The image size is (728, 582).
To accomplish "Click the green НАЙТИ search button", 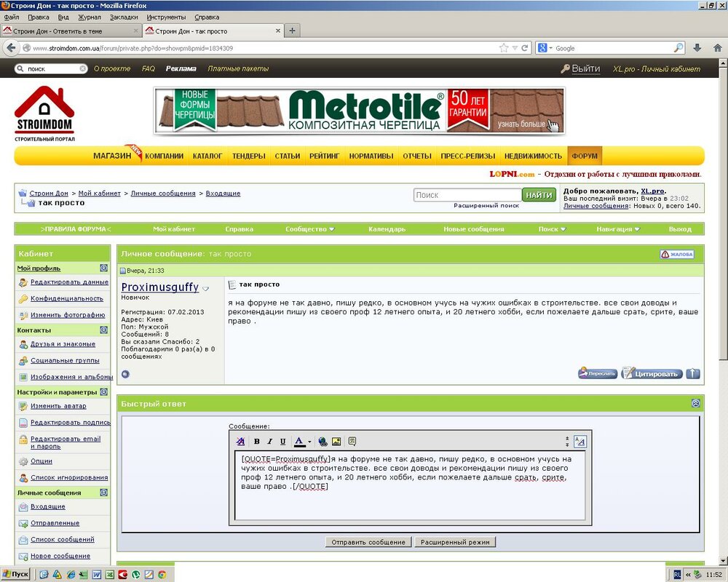I will coord(539,195).
